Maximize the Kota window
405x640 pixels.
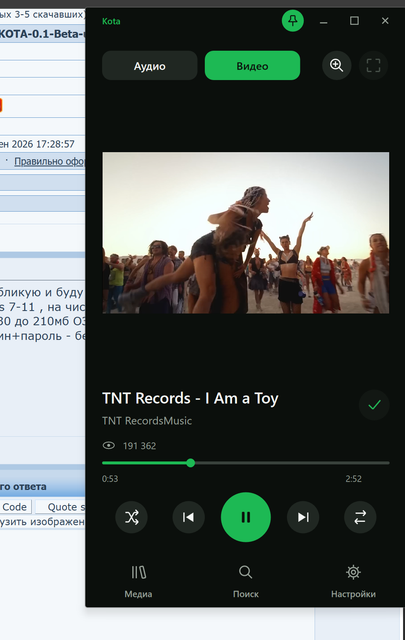click(x=354, y=21)
